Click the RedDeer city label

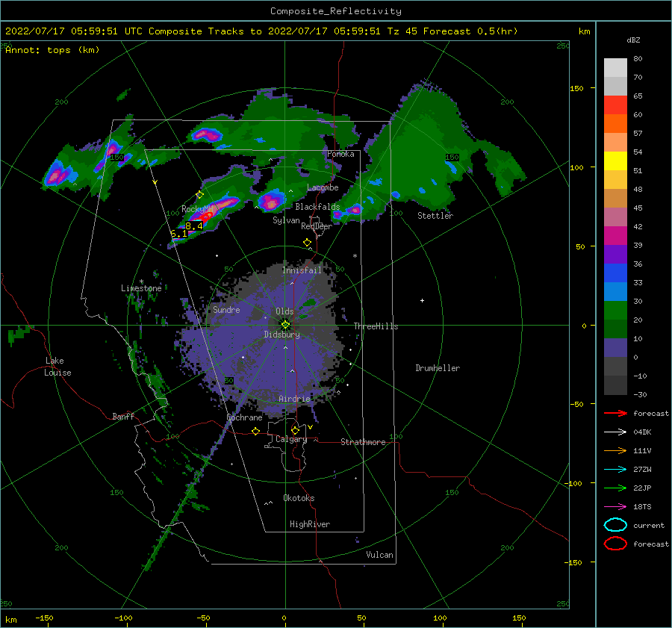pos(317,226)
